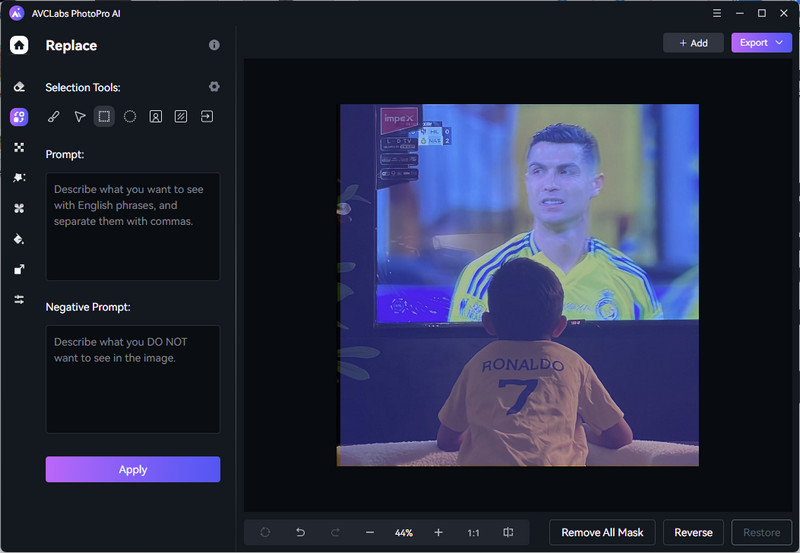Redo the last action
Viewport: 800px width, 553px height.
tap(335, 533)
